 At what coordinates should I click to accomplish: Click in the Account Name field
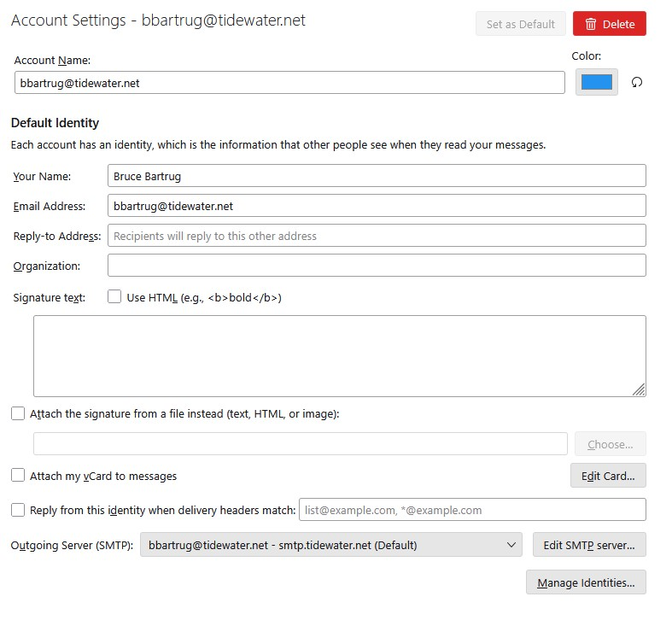click(289, 83)
